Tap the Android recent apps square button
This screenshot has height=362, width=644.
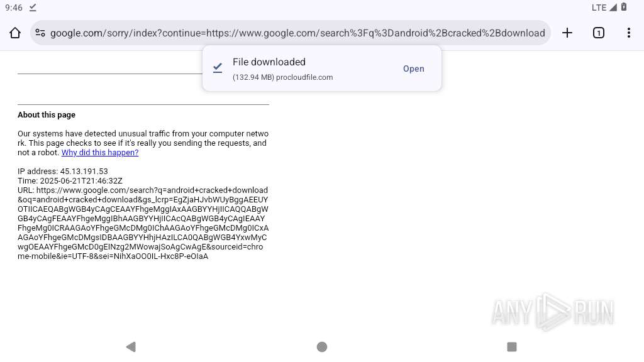pos(512,347)
